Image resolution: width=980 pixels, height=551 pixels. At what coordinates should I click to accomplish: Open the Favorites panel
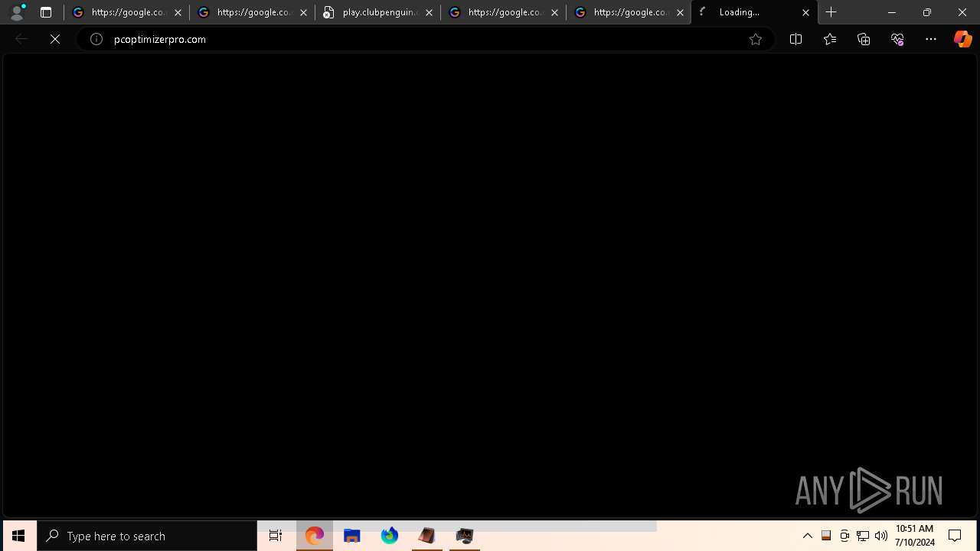(x=830, y=39)
